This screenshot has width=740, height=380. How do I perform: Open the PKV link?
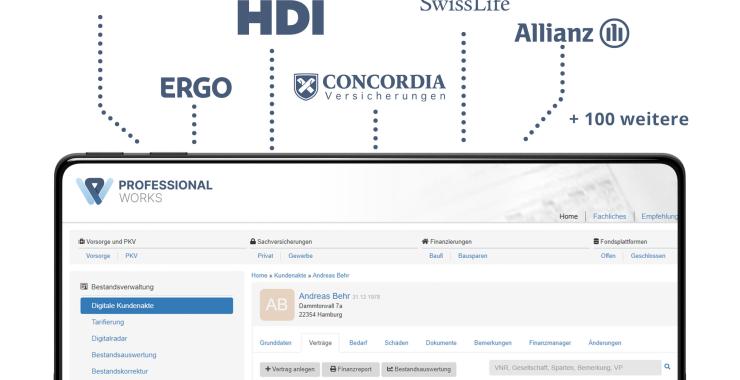click(131, 256)
